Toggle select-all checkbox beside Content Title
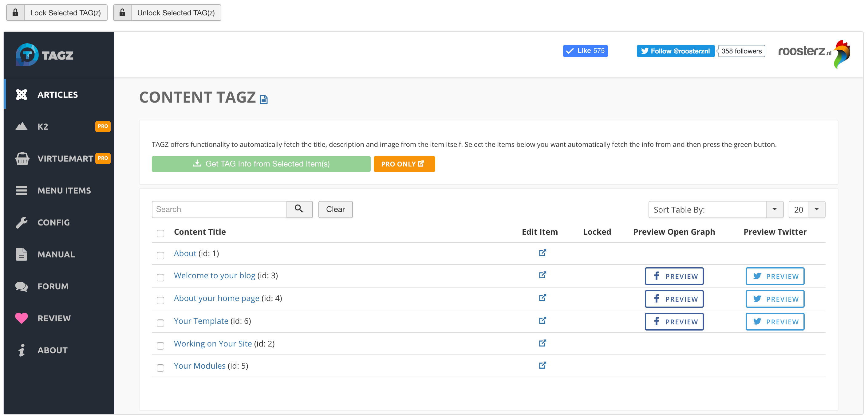Viewport: 868px width, 419px height. 160,233
